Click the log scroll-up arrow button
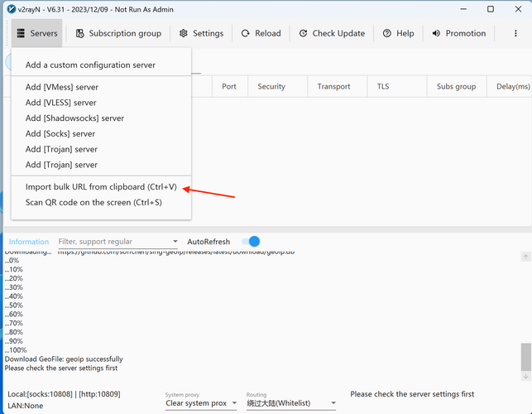 click(525, 257)
